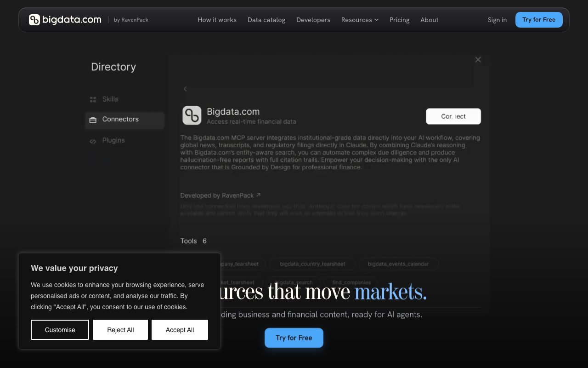
Task: Expand the Resources dropdown
Action: [360, 20]
